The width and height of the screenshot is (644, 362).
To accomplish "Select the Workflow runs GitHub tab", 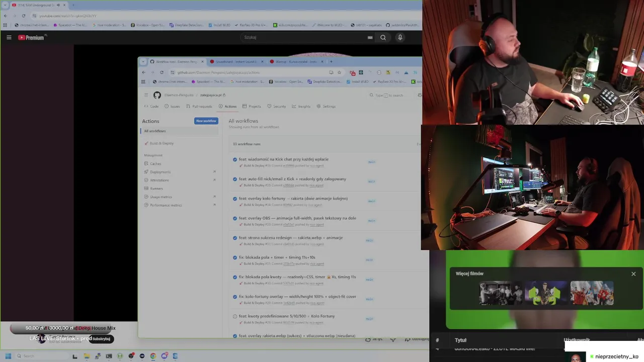I will pos(176,61).
